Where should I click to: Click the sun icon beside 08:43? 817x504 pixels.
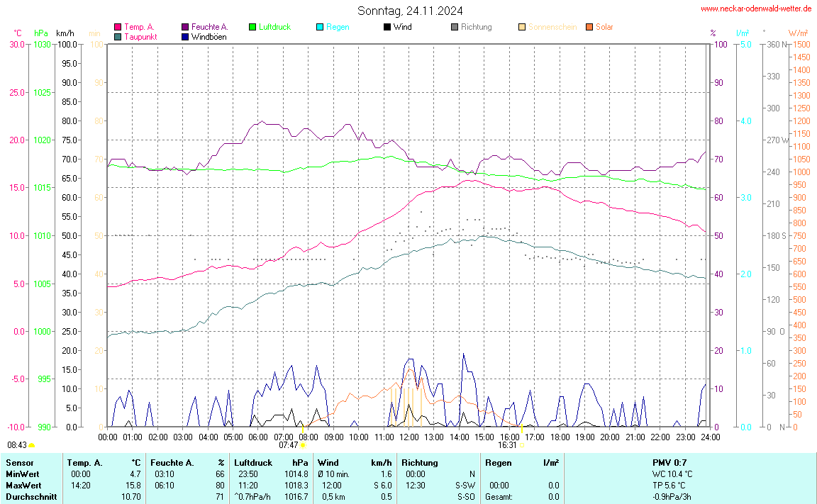32,445
